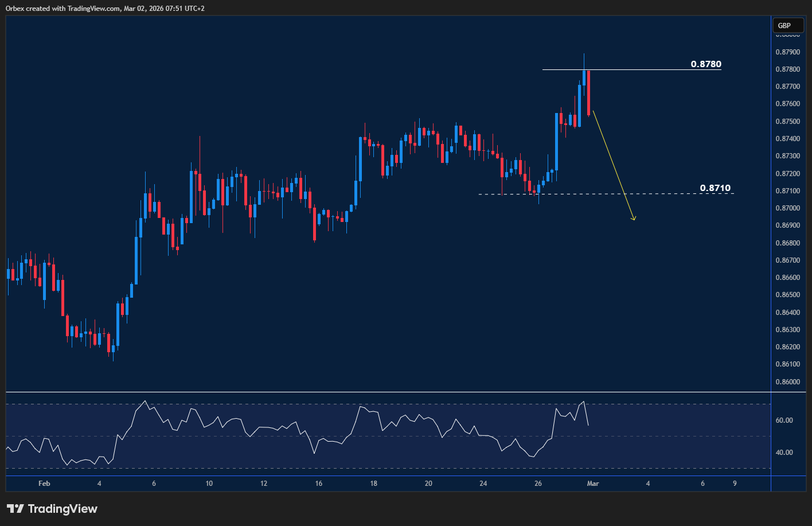This screenshot has height=526, width=812.
Task: Select the 0.8710 support price label
Action: (715, 188)
